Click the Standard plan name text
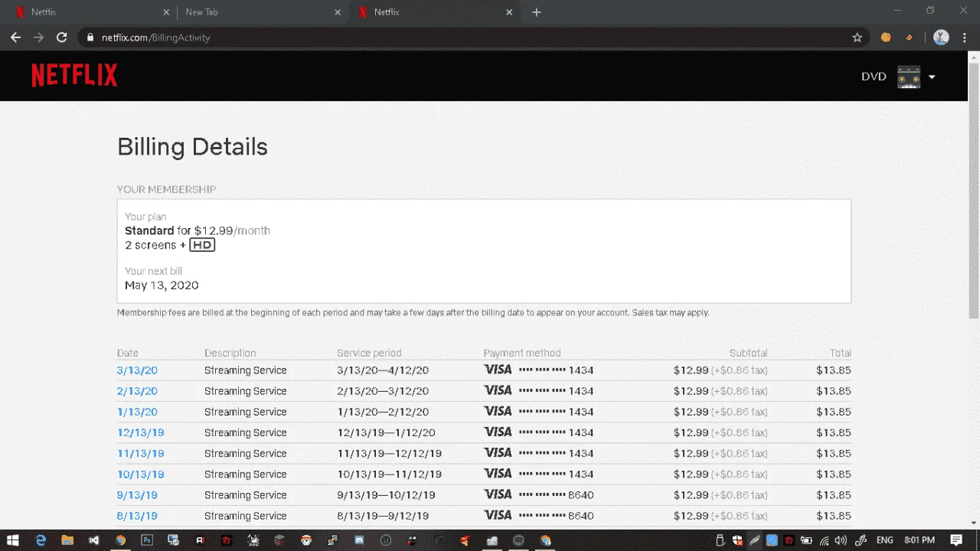 149,230
